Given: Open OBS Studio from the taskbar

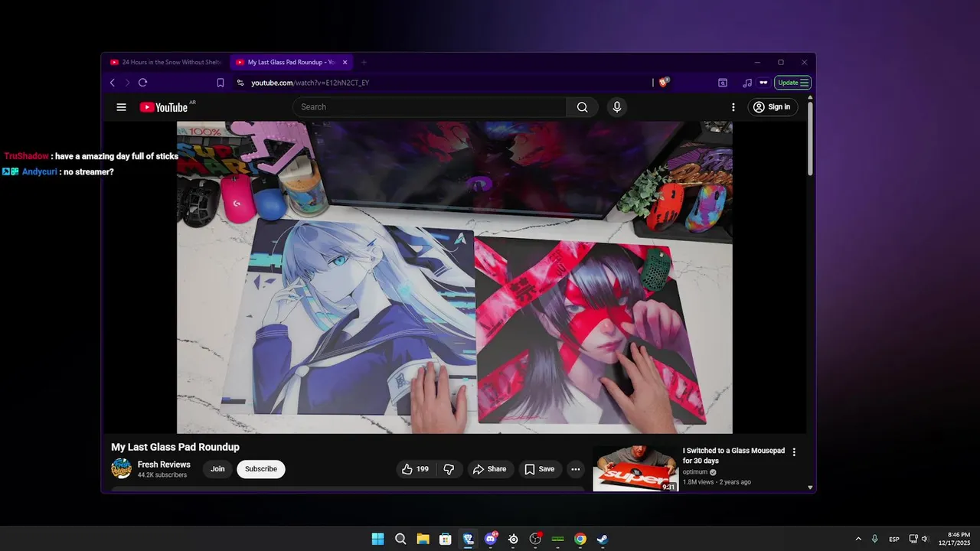Looking at the screenshot, I should click(x=535, y=539).
